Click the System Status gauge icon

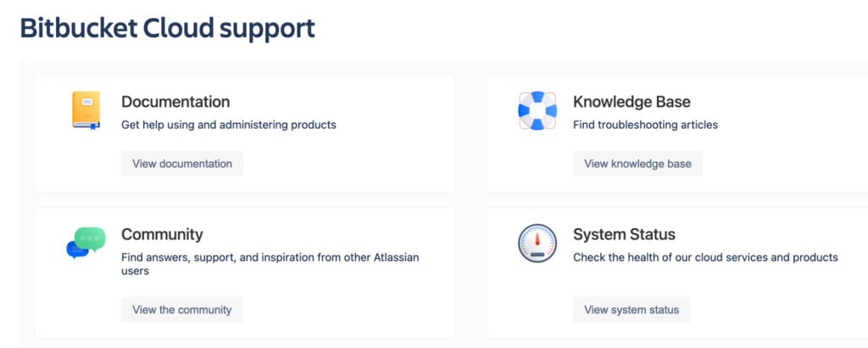pos(537,244)
